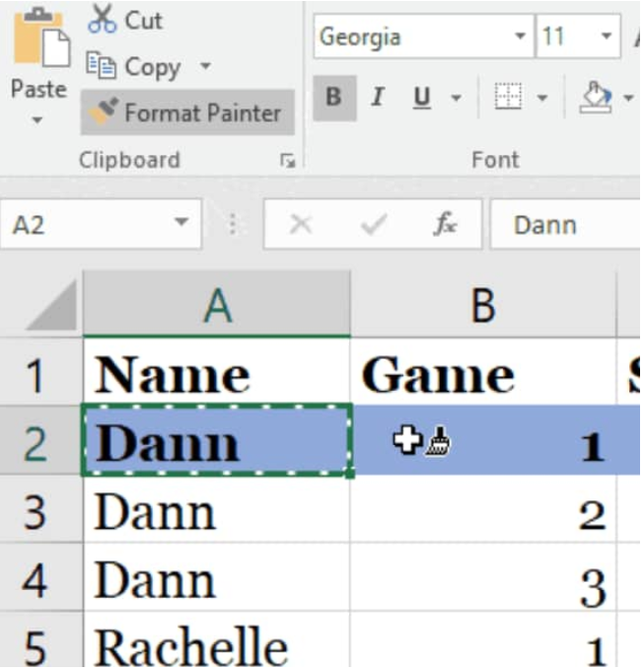This screenshot has height=670, width=644.
Task: Click the Cut scissors icon
Action: tap(102, 19)
